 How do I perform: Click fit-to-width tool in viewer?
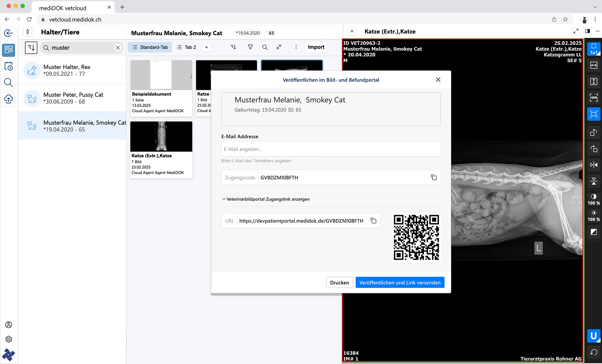coord(594,65)
